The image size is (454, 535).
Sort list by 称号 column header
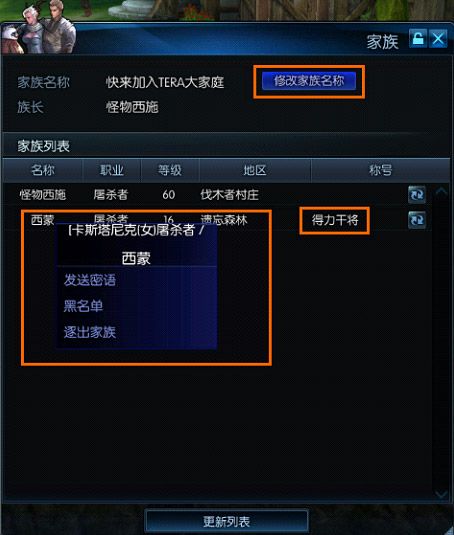click(x=380, y=170)
